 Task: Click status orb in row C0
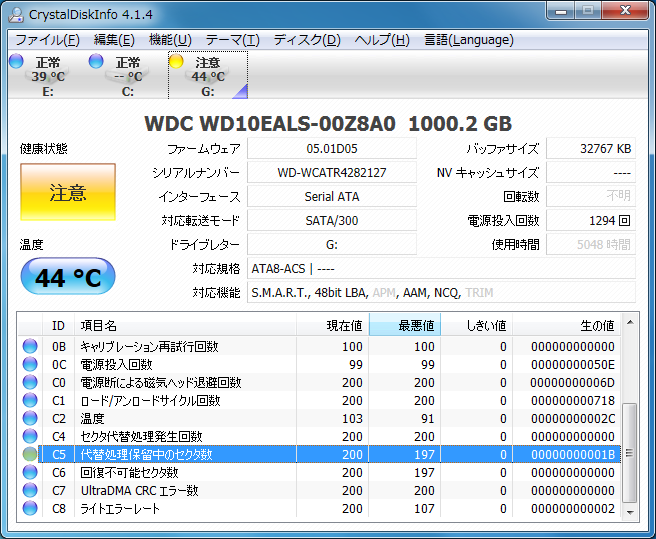30,382
